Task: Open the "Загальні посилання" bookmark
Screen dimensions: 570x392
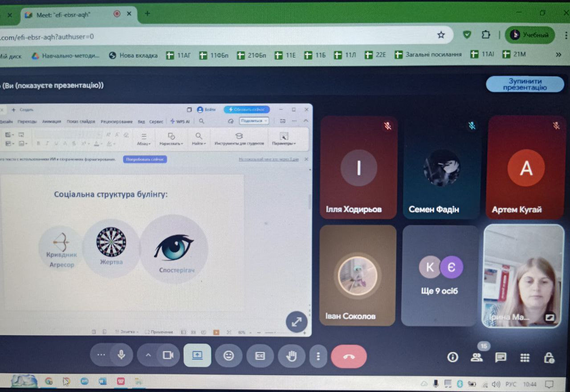Action: (x=428, y=55)
